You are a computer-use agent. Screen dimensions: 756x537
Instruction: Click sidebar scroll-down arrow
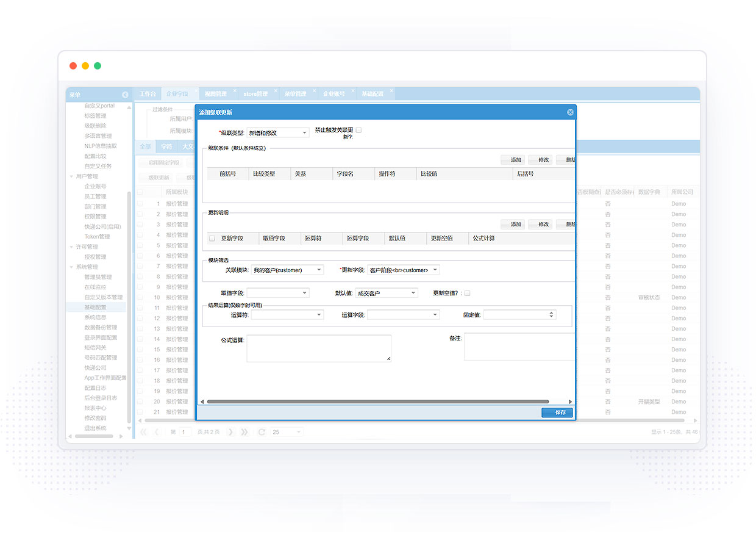coord(129,429)
